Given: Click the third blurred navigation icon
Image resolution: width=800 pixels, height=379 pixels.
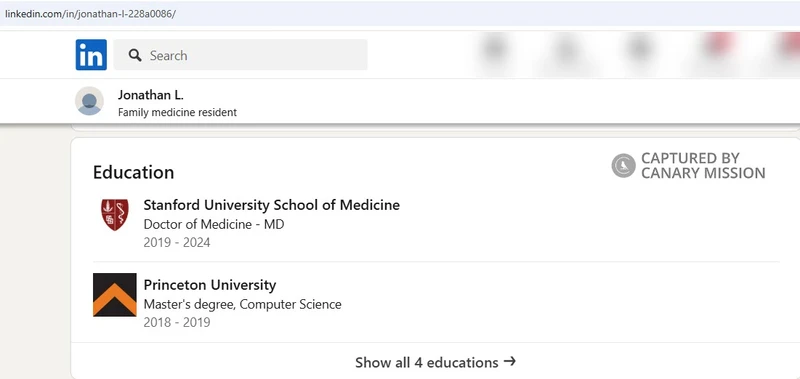Looking at the screenshot, I should coord(638,51).
